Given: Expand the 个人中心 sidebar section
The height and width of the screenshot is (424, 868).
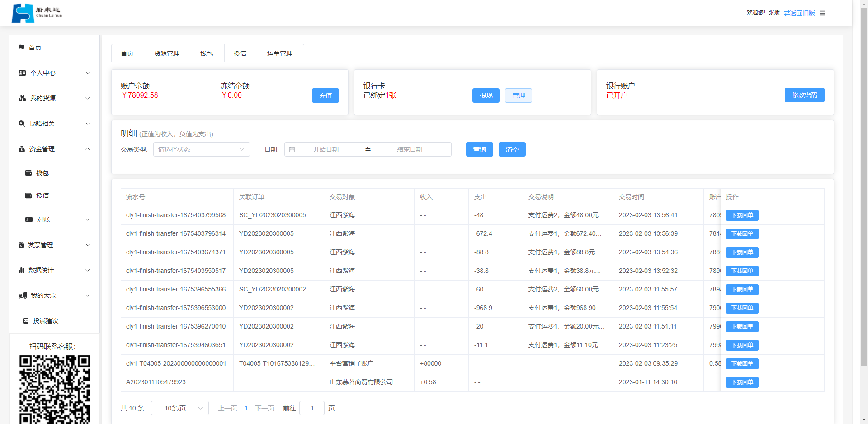Looking at the screenshot, I should point(88,73).
